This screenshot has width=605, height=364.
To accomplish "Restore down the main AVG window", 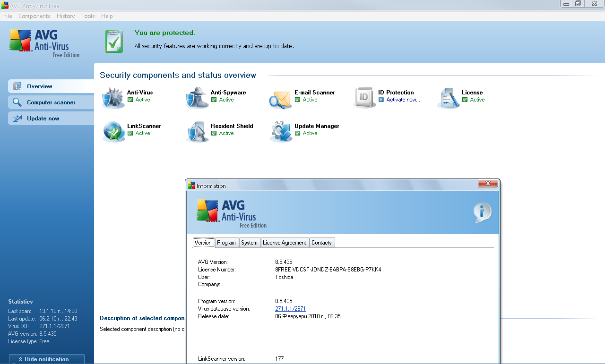I will (578, 3).
